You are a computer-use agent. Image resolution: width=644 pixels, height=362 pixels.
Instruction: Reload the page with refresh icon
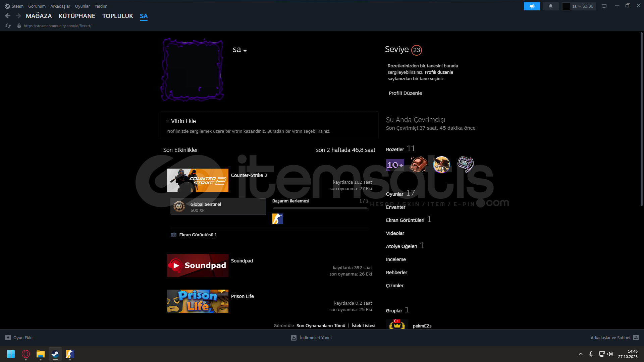[x=8, y=26]
